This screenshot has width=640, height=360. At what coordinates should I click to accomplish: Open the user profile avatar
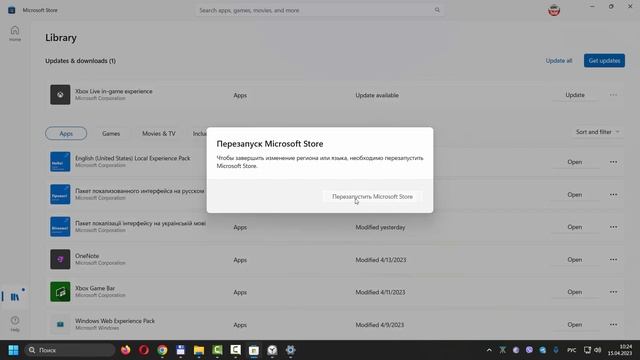coord(553,10)
